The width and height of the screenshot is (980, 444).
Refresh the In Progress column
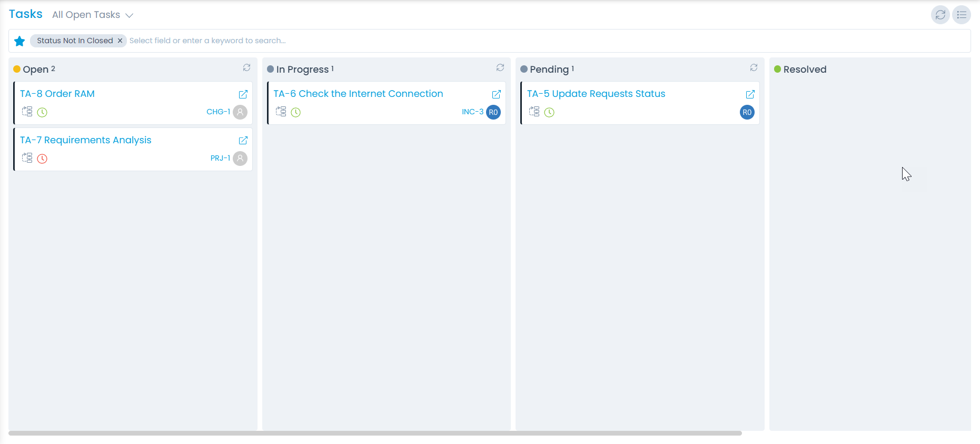coord(500,68)
